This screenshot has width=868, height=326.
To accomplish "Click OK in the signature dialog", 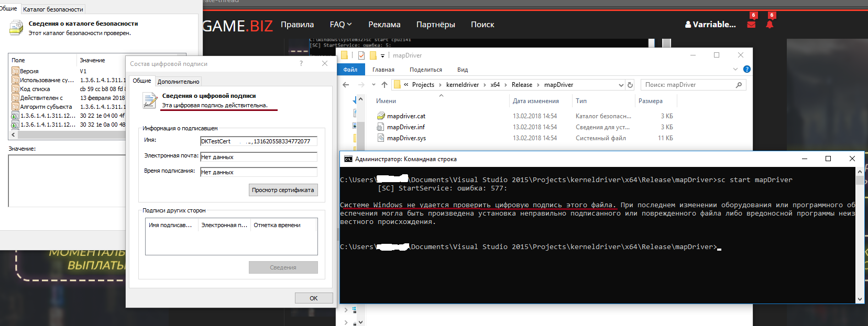I will point(314,298).
